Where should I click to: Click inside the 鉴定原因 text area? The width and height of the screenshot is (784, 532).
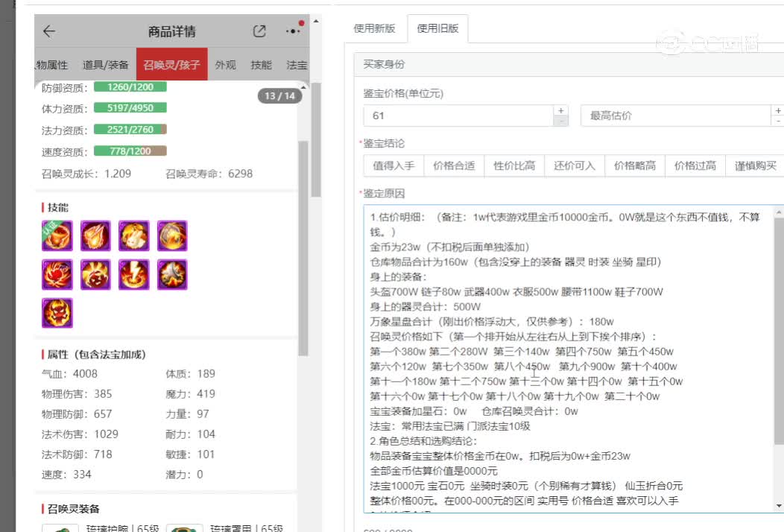(569, 358)
